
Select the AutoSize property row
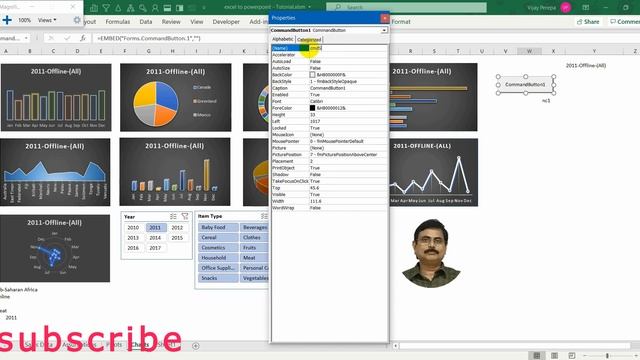click(329, 68)
